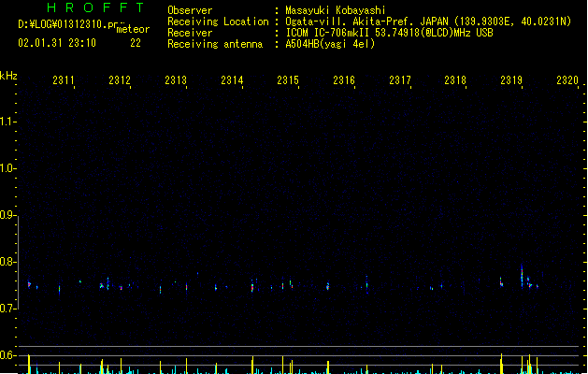Viewport: 588px width, 374px height.
Task: Click the 2320 time axis marker
Action: (x=567, y=80)
